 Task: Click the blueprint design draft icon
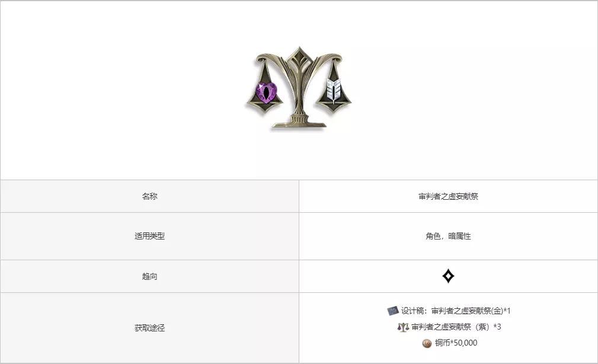click(x=392, y=311)
